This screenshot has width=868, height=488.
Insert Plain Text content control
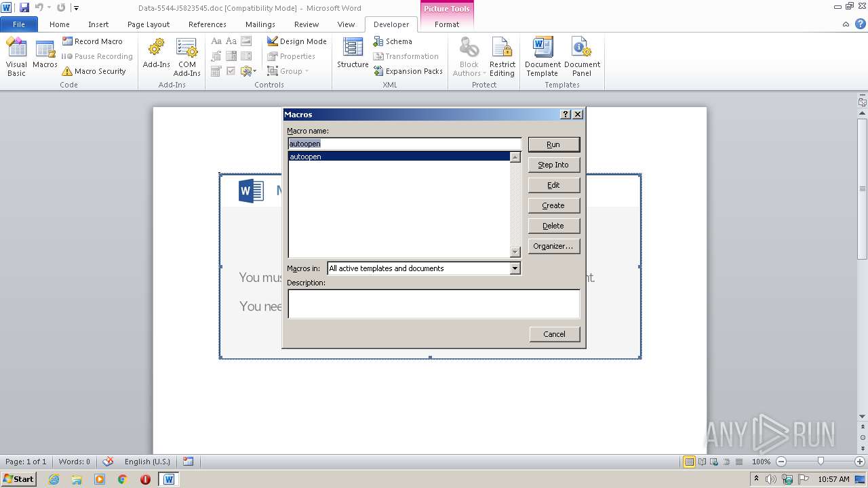(x=231, y=41)
